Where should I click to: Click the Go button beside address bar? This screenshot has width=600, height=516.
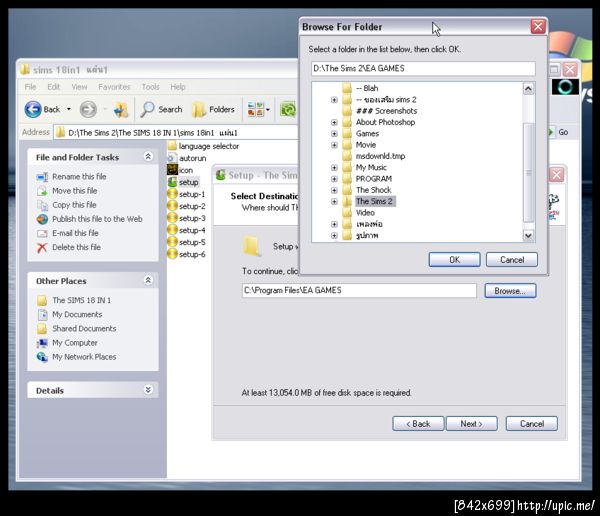pyautogui.click(x=559, y=132)
